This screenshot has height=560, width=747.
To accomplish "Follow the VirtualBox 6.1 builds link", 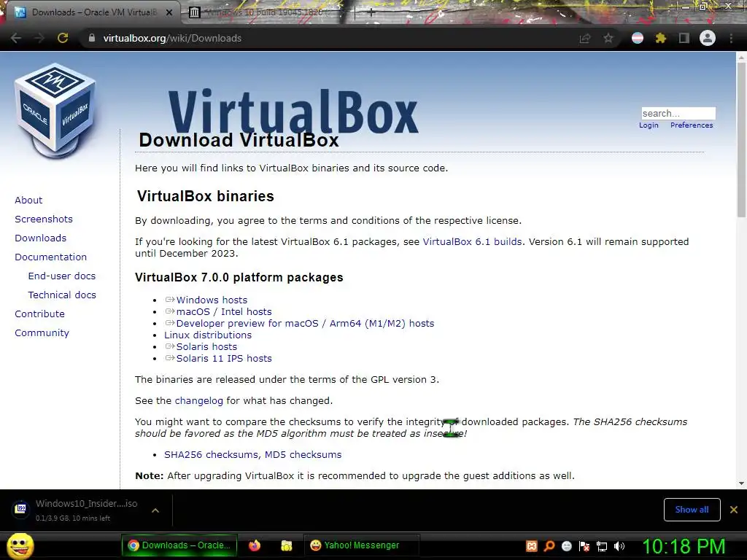I will tap(472, 242).
